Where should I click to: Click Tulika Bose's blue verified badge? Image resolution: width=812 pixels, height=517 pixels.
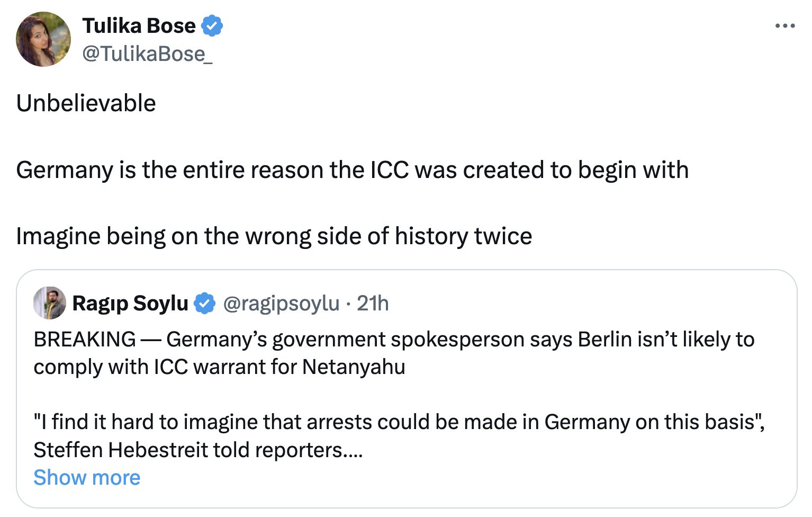coord(212,26)
